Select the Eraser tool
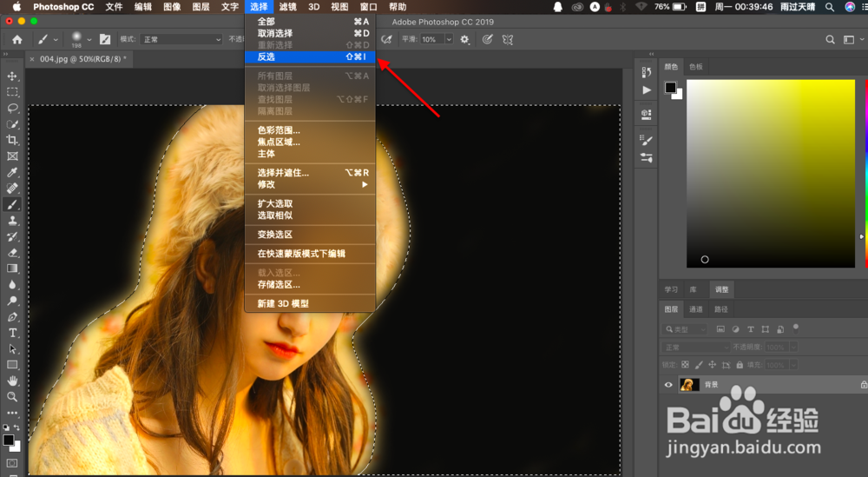 (x=12, y=253)
